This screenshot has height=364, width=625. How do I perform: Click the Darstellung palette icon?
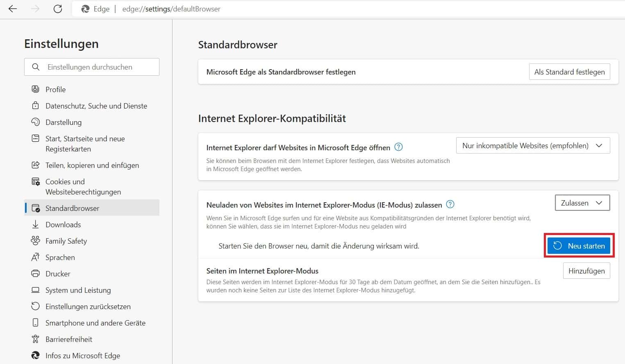tap(36, 122)
